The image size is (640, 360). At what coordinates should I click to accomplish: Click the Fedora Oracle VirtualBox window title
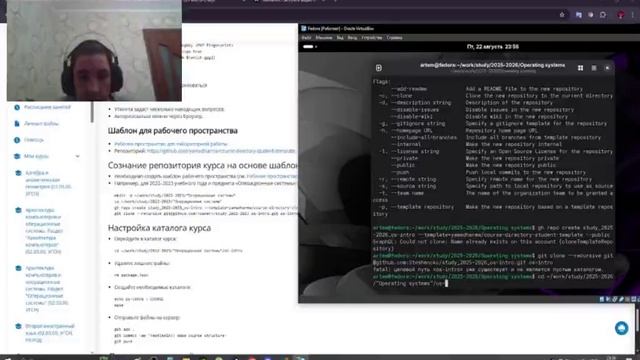[340, 29]
